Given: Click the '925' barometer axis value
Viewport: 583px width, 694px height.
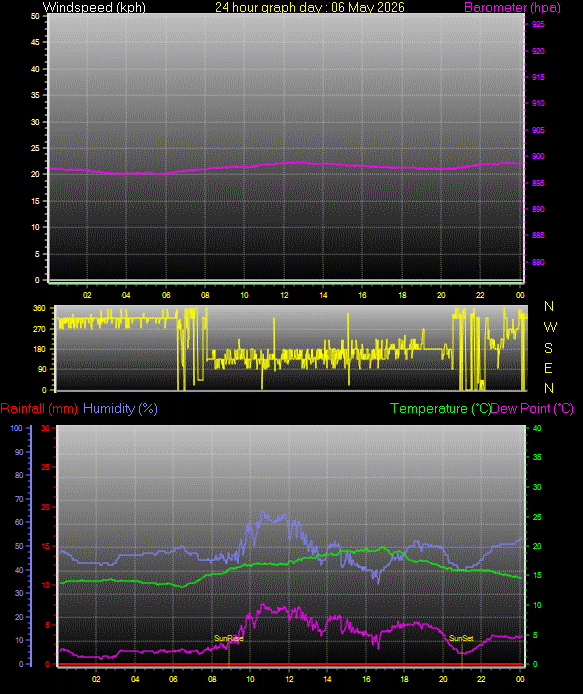Looking at the screenshot, I should 538,24.
